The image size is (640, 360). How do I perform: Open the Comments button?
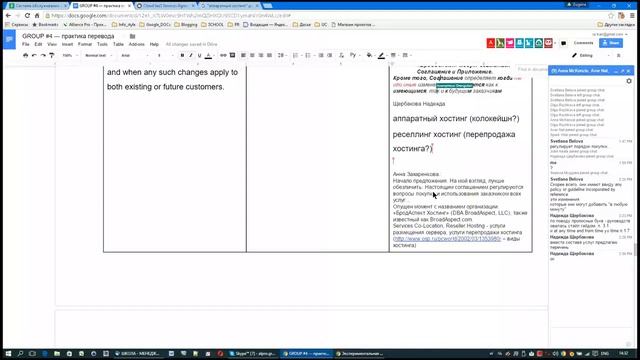(x=584, y=43)
